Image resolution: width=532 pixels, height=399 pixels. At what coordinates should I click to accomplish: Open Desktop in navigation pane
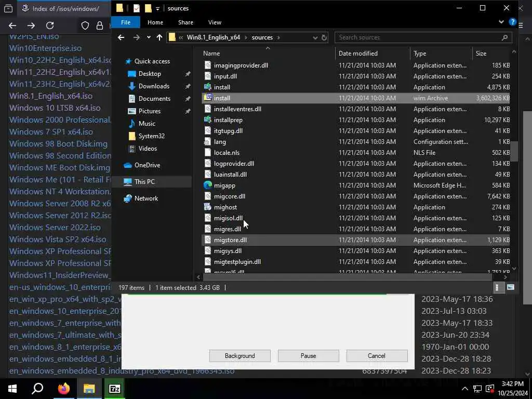(x=150, y=74)
